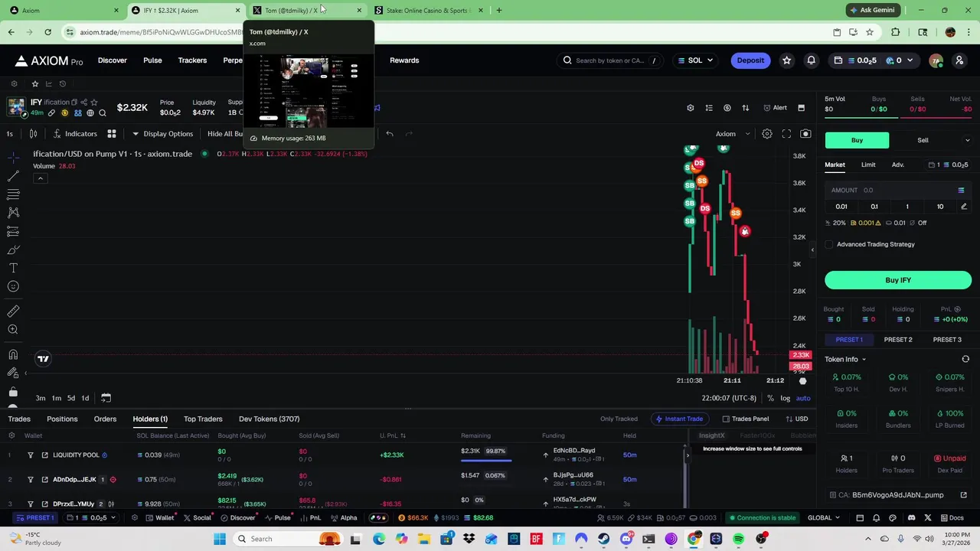Open GLOBAL region dropdown
Viewport: 980px width, 551px height.
pyautogui.click(x=824, y=518)
